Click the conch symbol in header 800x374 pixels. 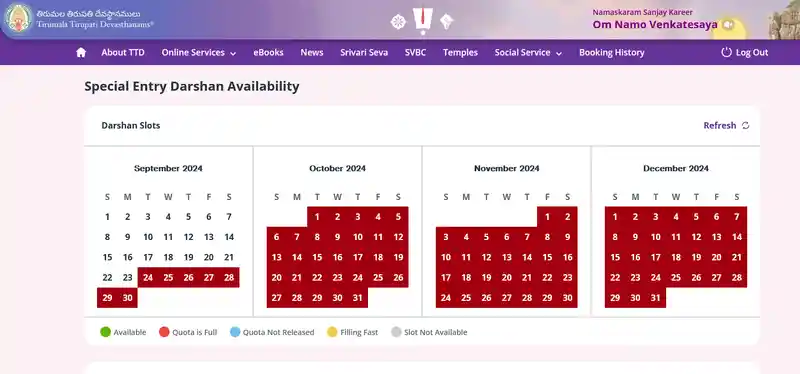coord(447,21)
